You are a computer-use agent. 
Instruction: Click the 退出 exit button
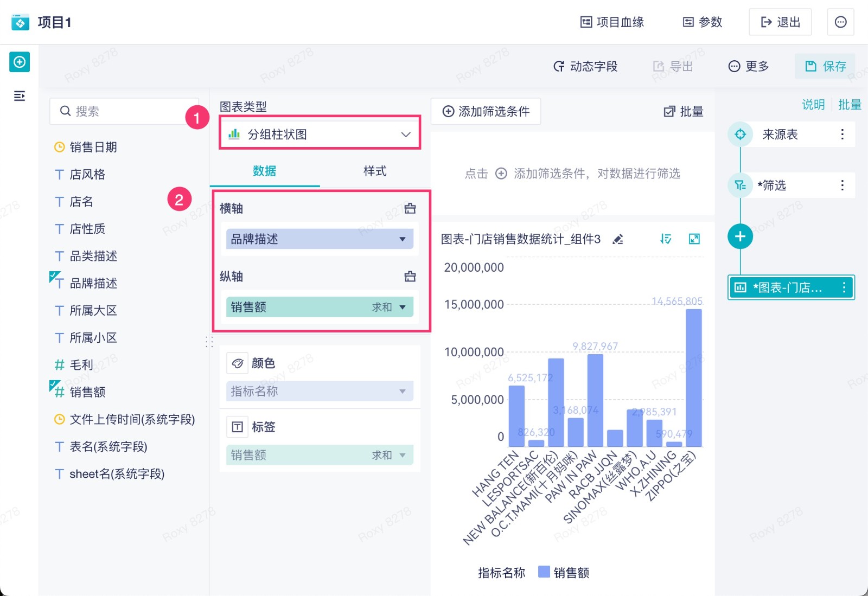click(780, 22)
